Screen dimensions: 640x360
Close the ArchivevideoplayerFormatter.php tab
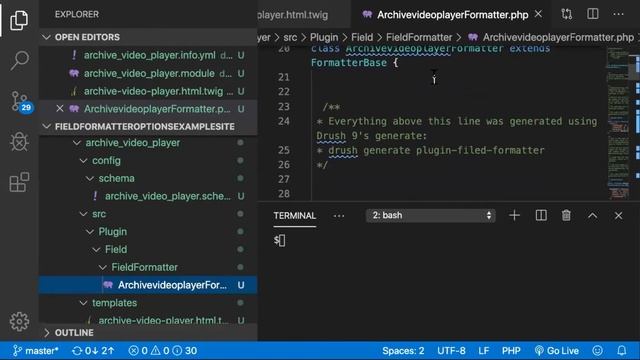[538, 14]
